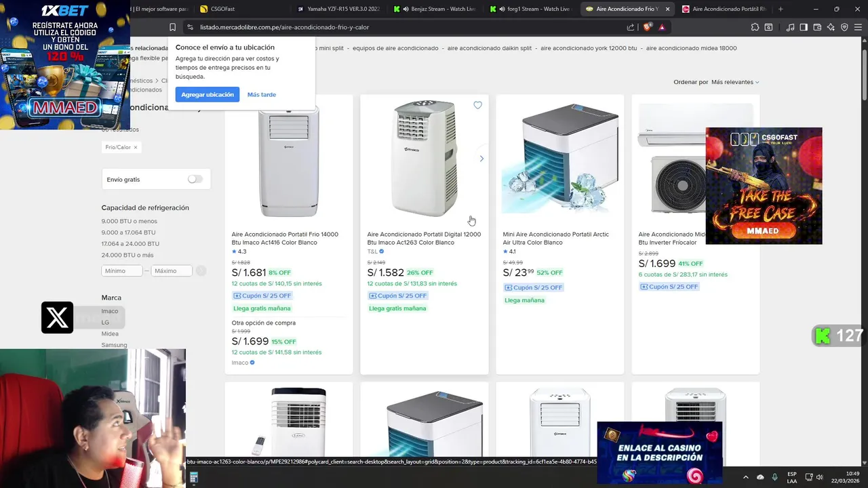Show hidden system tray icons
The image size is (868, 488).
point(746,477)
